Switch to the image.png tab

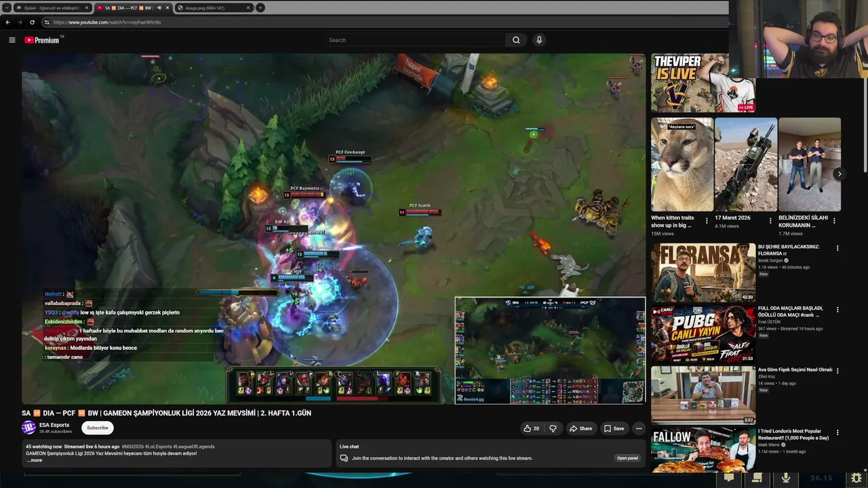pyautogui.click(x=214, y=8)
